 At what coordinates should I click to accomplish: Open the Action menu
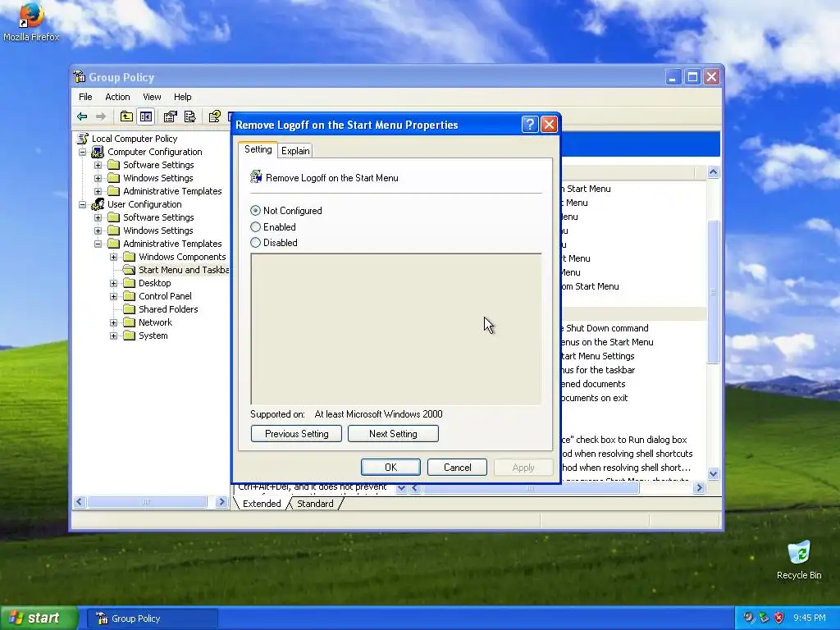[117, 97]
